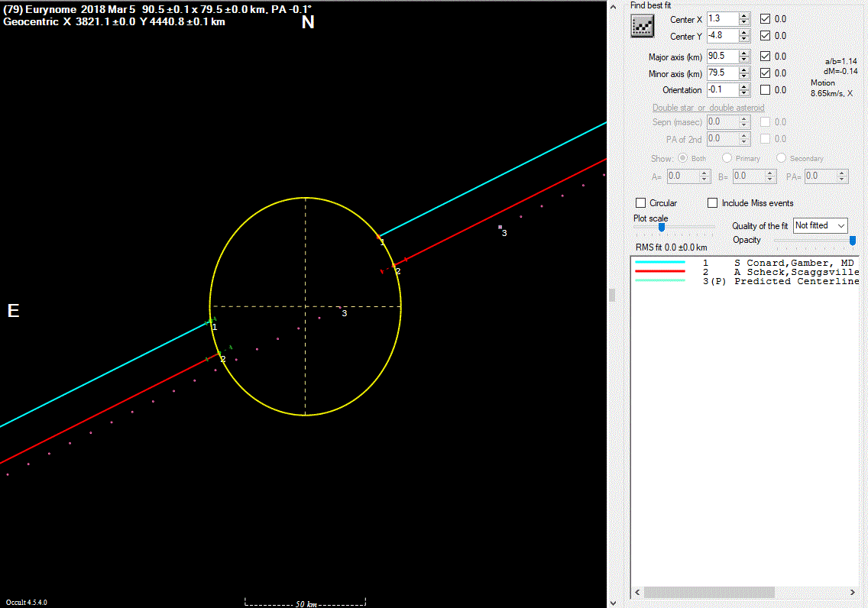Tick the Circular checkbox
Viewport: 868px width, 608px height.
(x=640, y=203)
